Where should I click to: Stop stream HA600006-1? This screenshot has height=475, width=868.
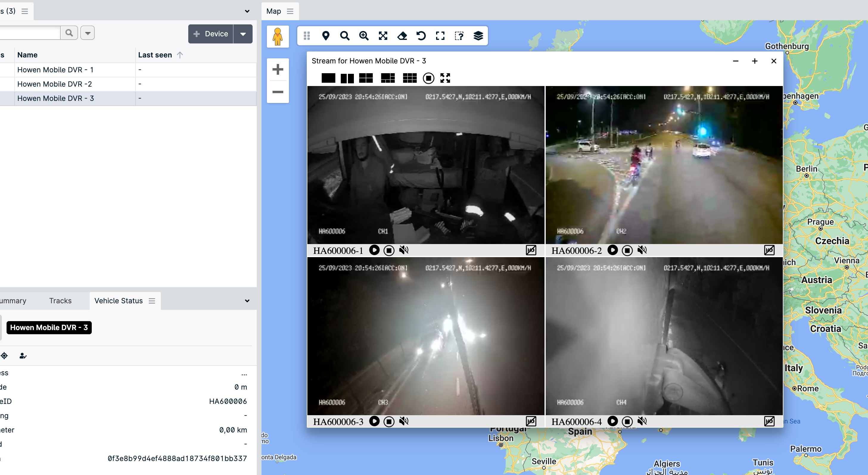tap(389, 251)
